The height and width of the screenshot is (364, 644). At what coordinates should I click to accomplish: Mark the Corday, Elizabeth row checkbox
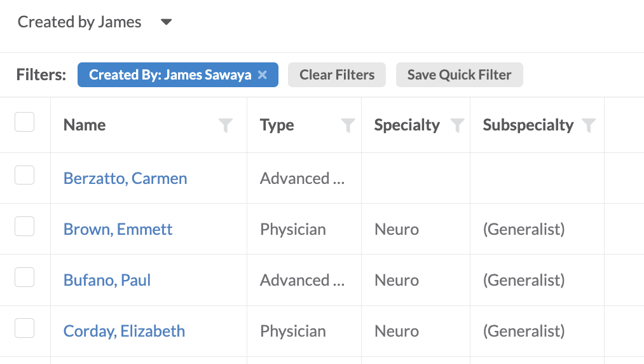click(x=25, y=328)
